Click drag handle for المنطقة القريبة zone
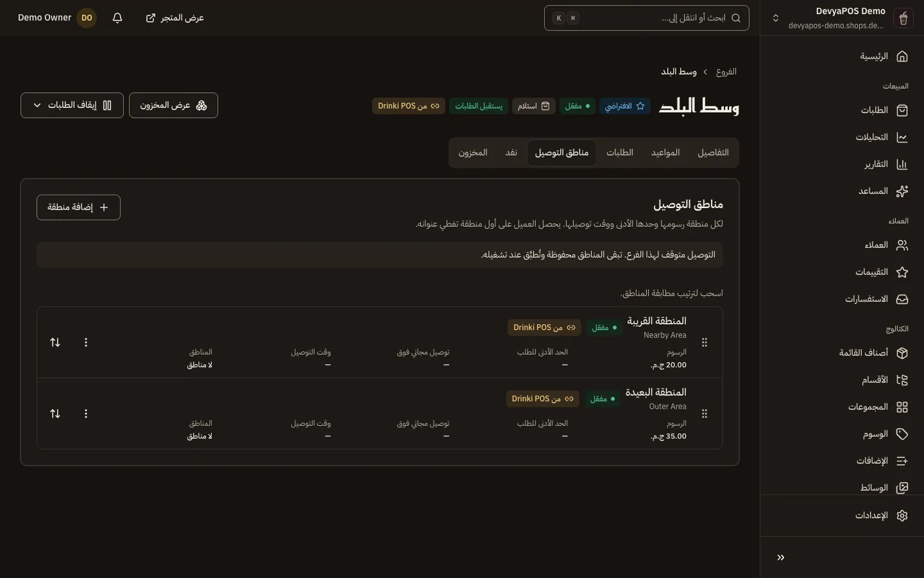The image size is (924, 578). pos(705,342)
